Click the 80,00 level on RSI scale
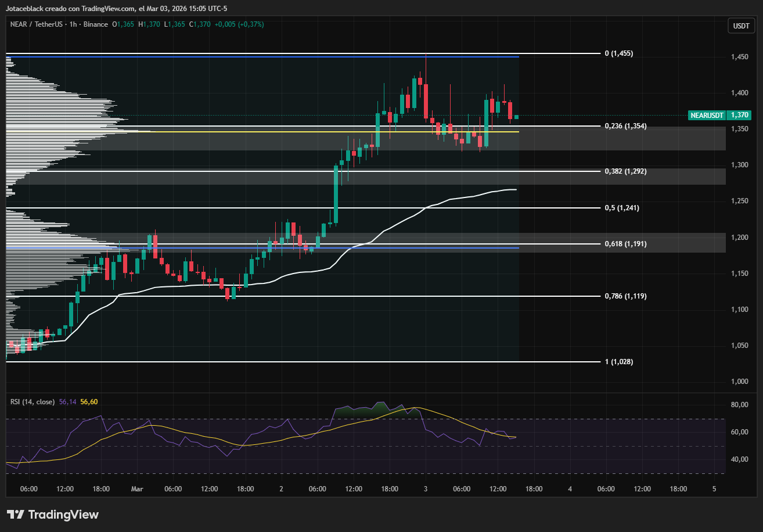This screenshot has width=763, height=532. (x=739, y=405)
